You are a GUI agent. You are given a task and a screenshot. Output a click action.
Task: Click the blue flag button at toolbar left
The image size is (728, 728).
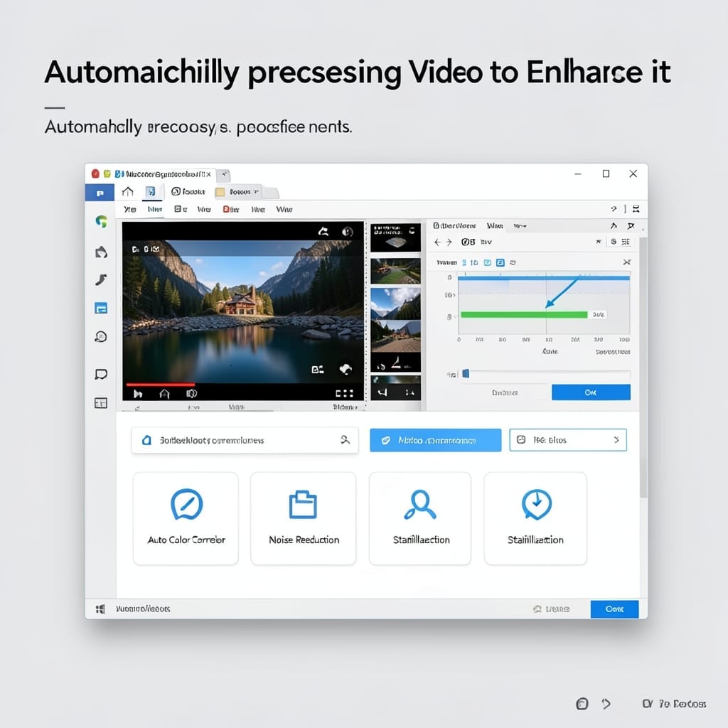100,193
